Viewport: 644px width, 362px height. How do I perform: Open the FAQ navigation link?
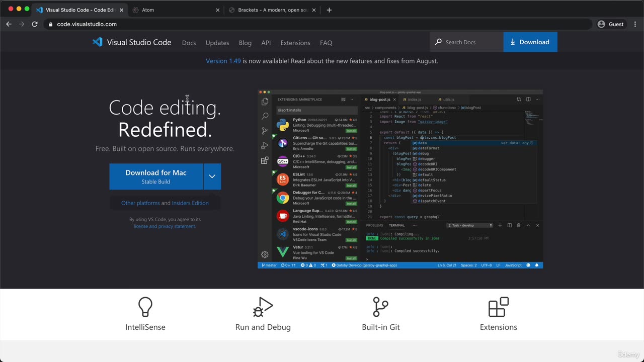326,43
